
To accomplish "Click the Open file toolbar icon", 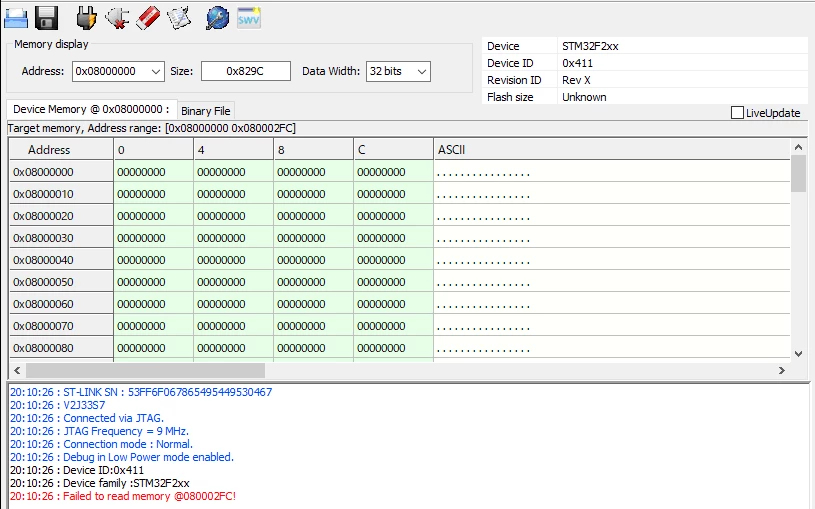I will pyautogui.click(x=16, y=18).
